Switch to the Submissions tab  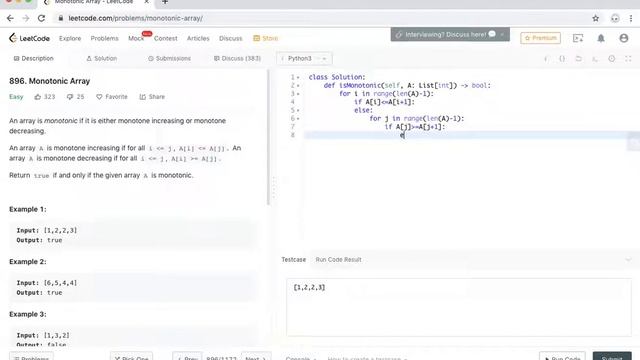tap(169, 58)
